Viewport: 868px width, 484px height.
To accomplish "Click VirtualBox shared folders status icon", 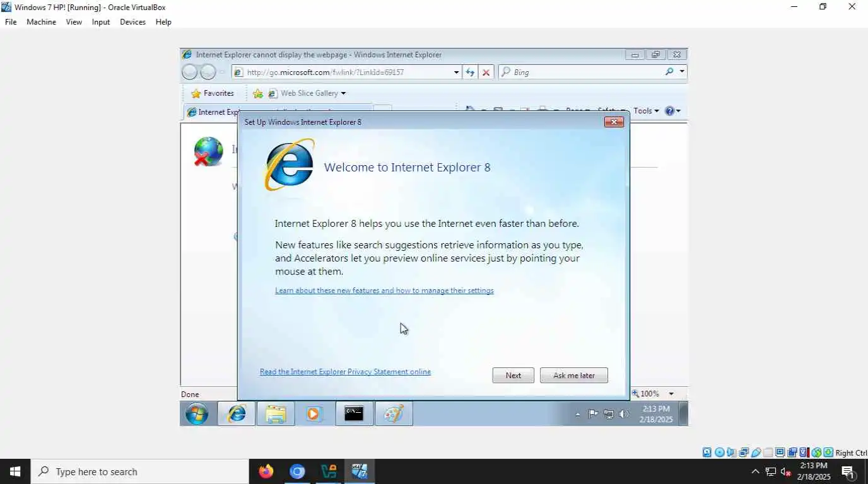I will [768, 452].
